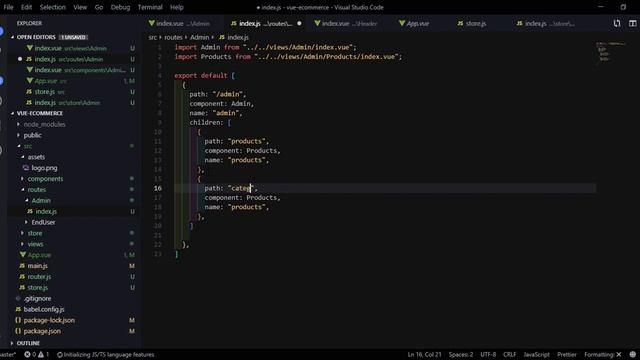Change the CRLF line ending
The height and width of the screenshot is (360, 640).
pos(509,355)
